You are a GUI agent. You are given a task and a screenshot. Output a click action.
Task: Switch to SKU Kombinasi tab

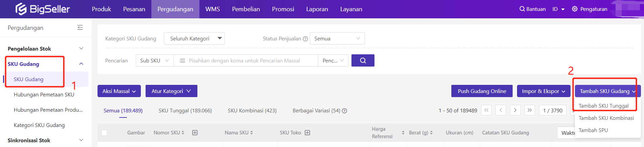(252, 110)
